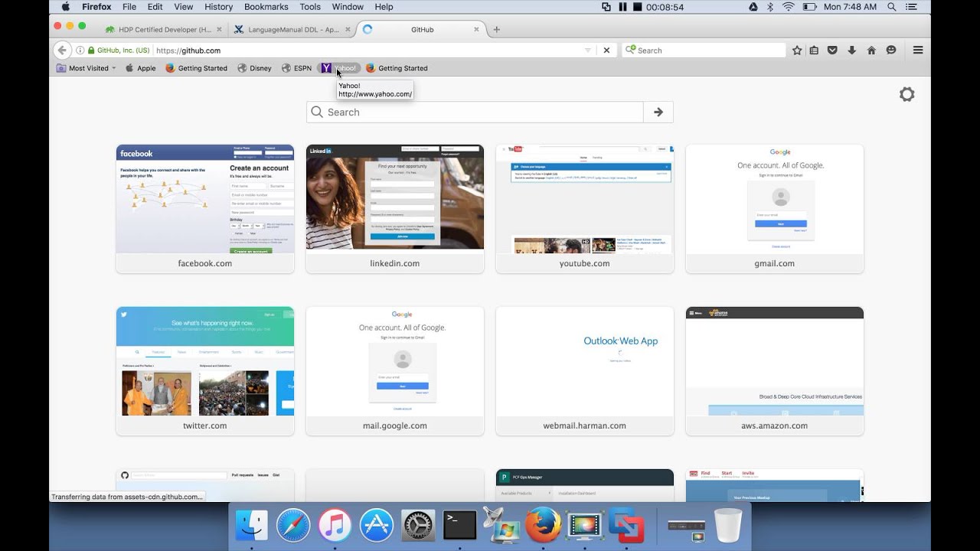Open a new tab with the plus button
The height and width of the screenshot is (551, 980).
click(x=496, y=30)
